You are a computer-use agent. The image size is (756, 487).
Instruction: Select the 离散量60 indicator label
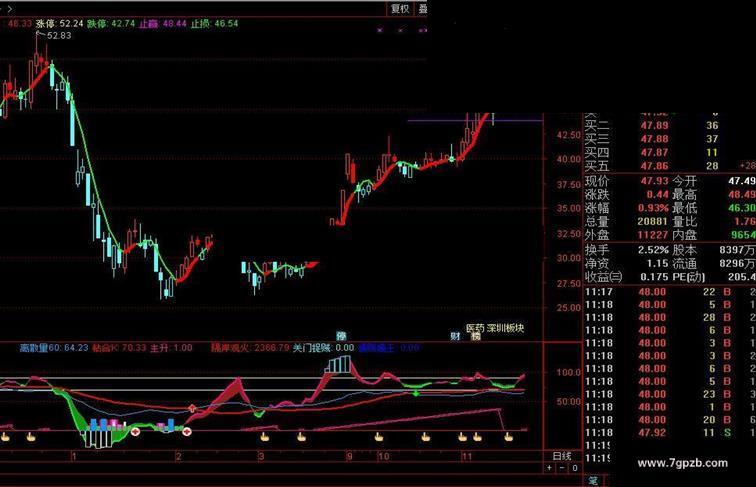(x=54, y=348)
